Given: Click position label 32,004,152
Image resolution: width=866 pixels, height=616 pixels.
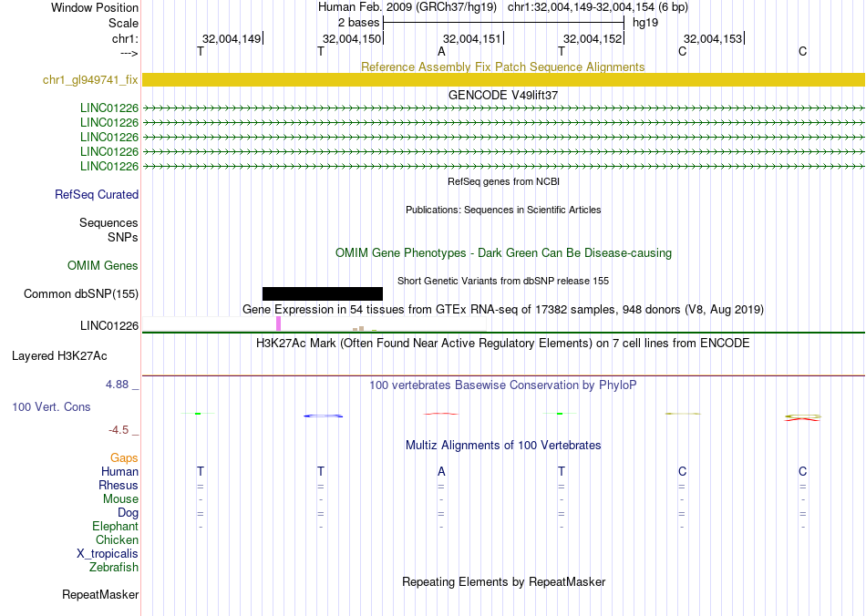Looking at the screenshot, I should (593, 38).
